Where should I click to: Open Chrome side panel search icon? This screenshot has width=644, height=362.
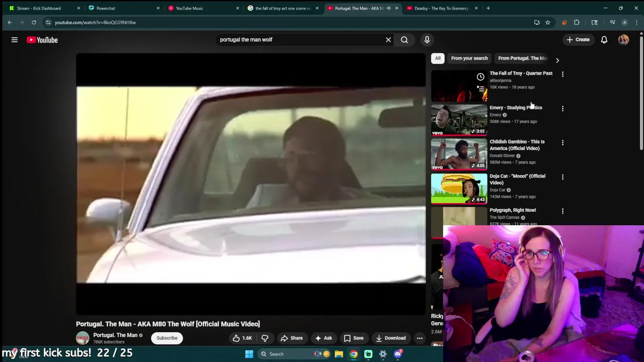[594, 22]
